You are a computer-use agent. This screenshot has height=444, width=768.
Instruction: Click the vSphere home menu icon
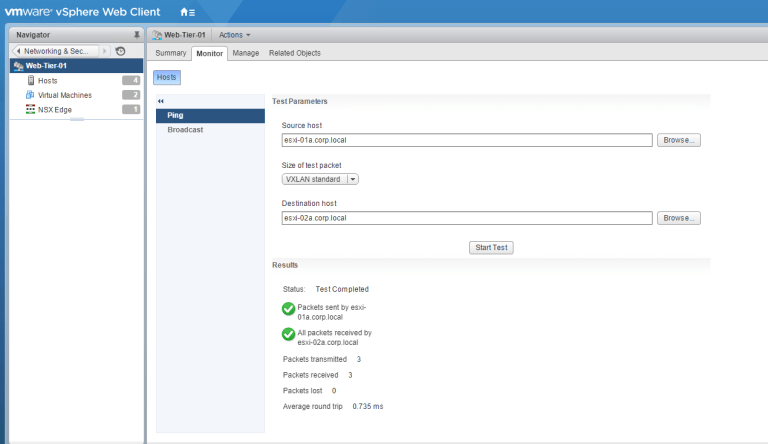coord(187,12)
